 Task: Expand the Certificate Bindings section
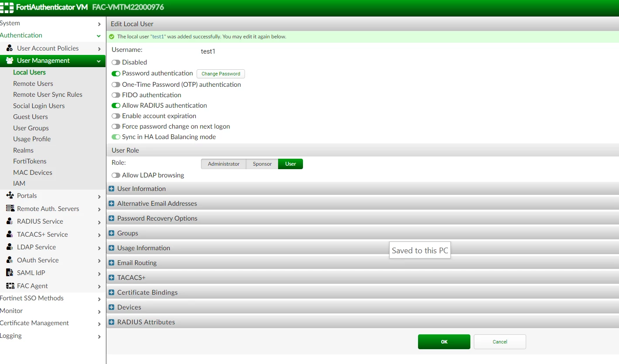[x=112, y=293]
